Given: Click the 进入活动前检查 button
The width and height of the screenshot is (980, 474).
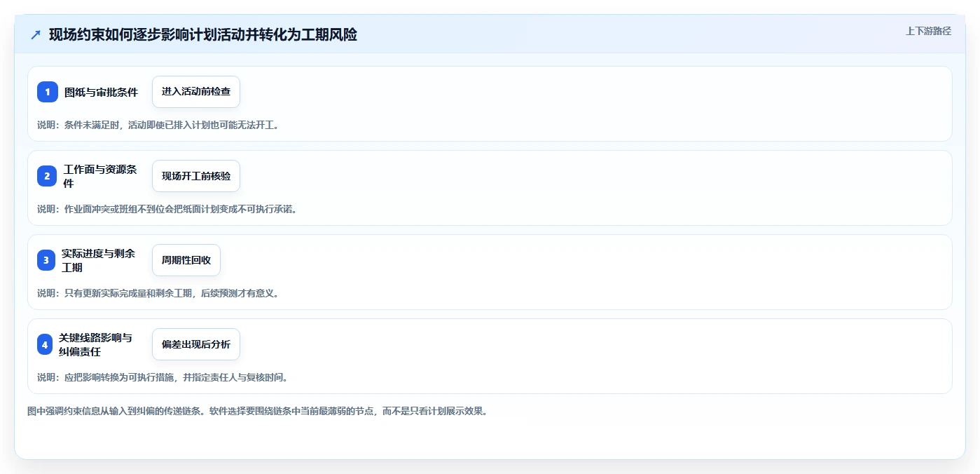Looking at the screenshot, I should (196, 92).
